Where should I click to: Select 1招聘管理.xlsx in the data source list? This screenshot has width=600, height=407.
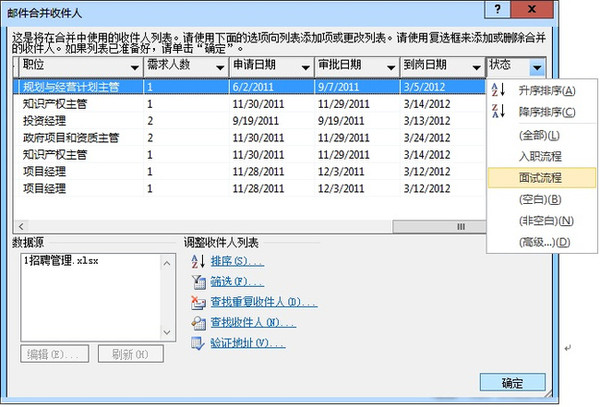[59, 261]
